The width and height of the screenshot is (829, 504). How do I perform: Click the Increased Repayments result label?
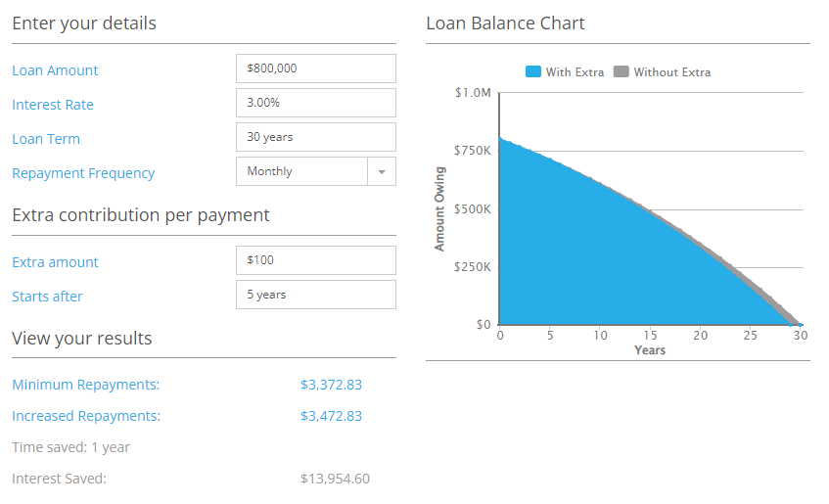[x=86, y=416]
